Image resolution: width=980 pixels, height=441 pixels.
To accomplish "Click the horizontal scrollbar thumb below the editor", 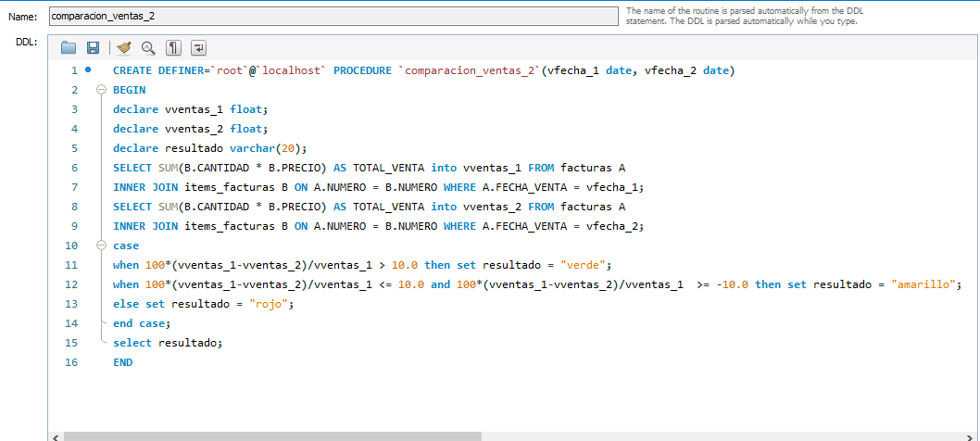I will (x=272, y=436).
